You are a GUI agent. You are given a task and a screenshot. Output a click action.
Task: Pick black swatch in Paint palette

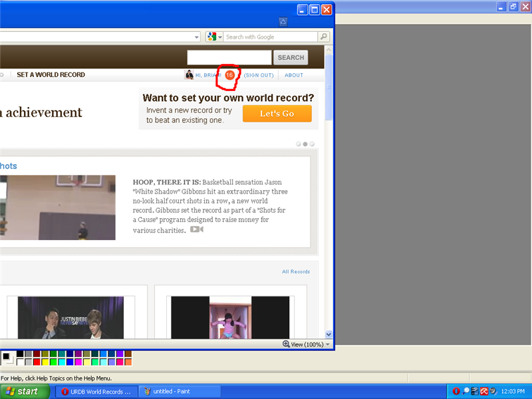pos(20,354)
